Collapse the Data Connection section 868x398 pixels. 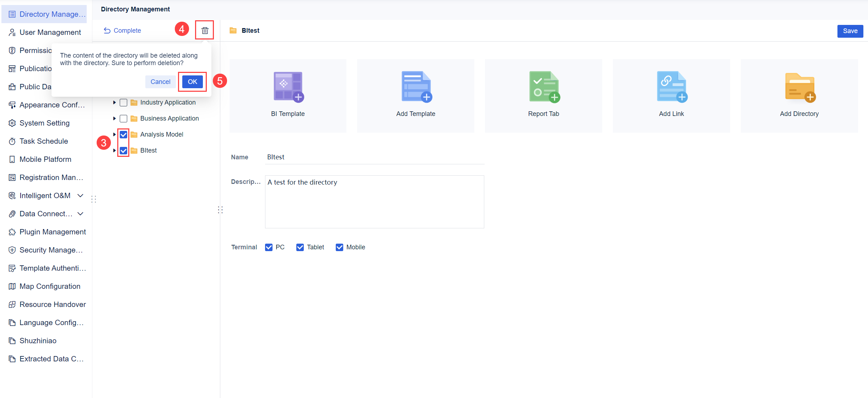pyautogui.click(x=81, y=213)
